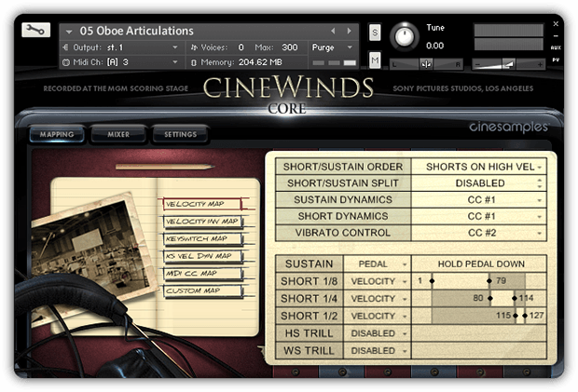This screenshot has height=392, width=578.
Task: Select the Velocity Map preset
Action: click(202, 204)
